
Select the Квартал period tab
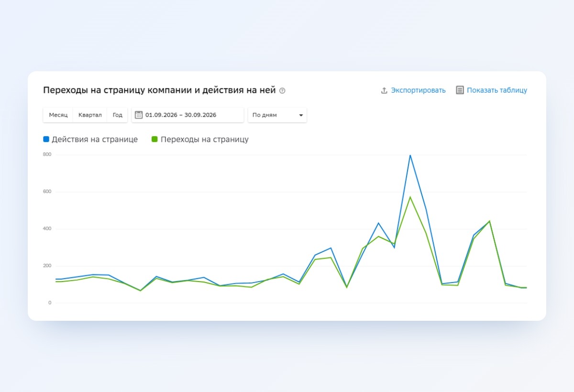(90, 115)
